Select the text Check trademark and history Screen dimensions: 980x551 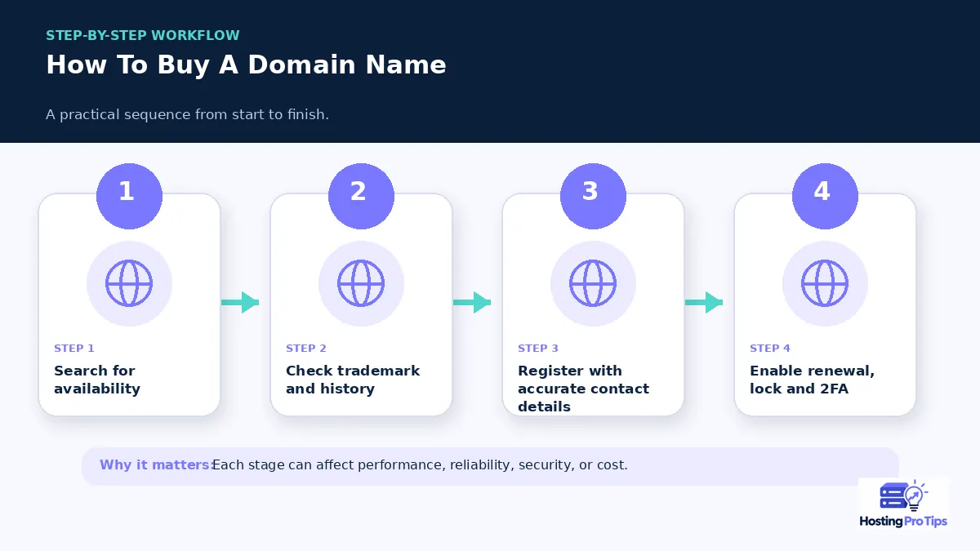click(353, 380)
